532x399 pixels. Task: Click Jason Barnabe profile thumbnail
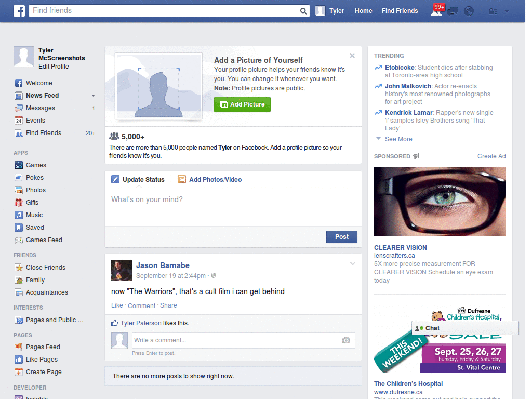pyautogui.click(x=122, y=270)
